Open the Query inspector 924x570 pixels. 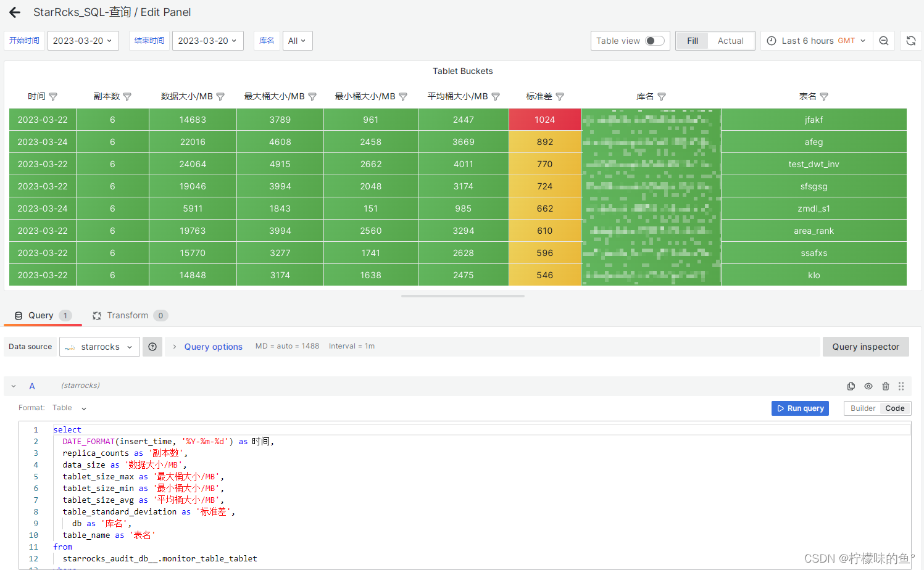point(865,346)
